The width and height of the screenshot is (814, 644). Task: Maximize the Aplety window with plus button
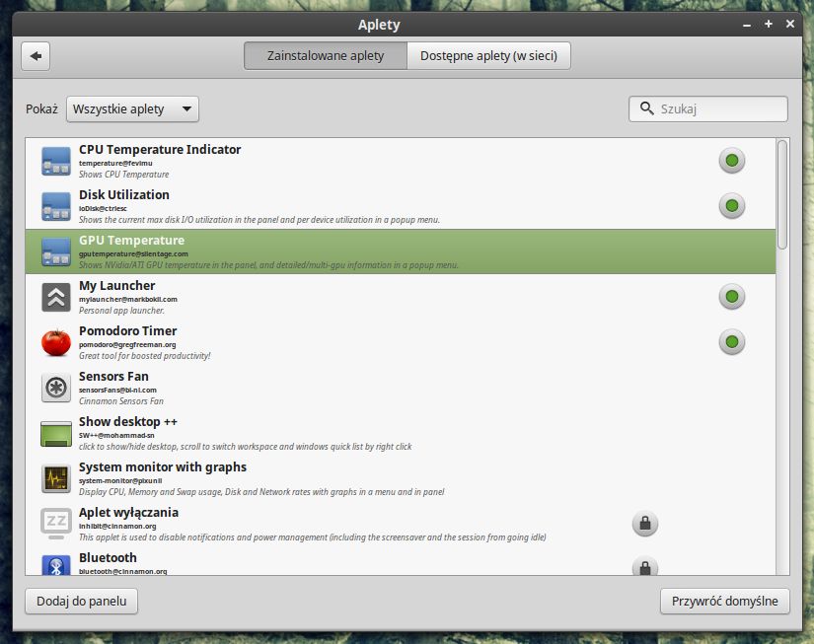point(769,24)
